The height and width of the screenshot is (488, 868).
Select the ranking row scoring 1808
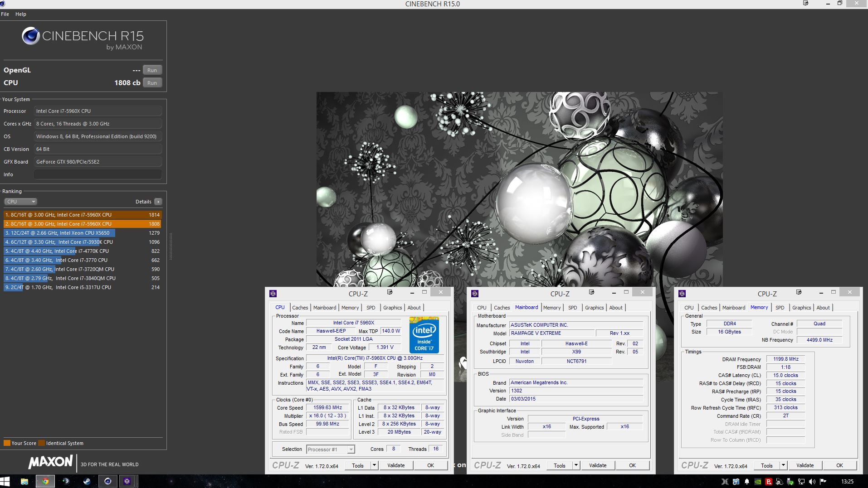[82, 224]
